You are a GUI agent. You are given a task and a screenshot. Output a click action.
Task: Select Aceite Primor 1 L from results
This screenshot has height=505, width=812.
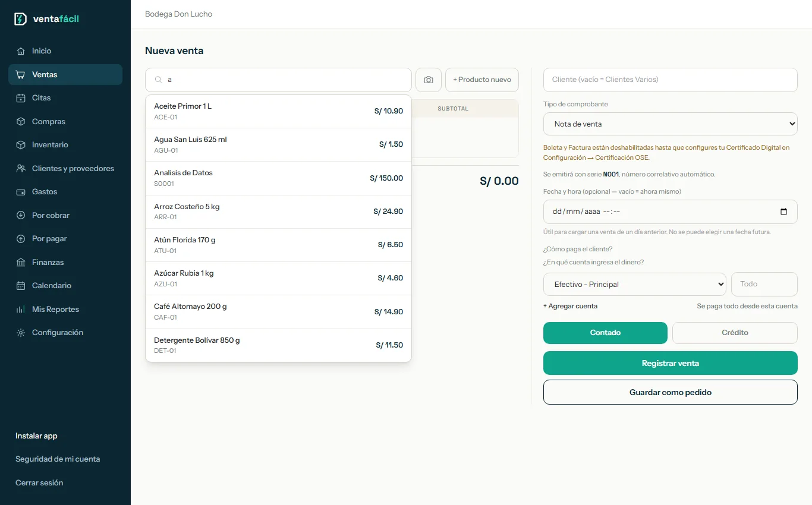278,112
